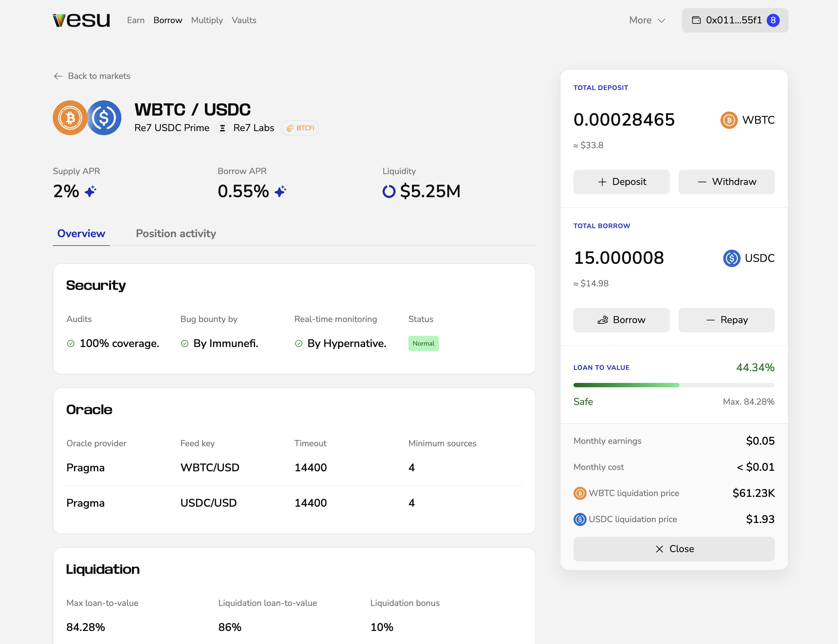Click the Re7 Labs curator icon

tap(222, 128)
